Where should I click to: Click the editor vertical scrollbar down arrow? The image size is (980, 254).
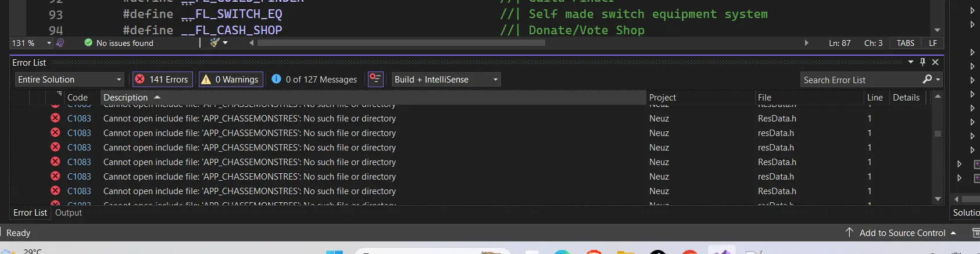(937, 30)
